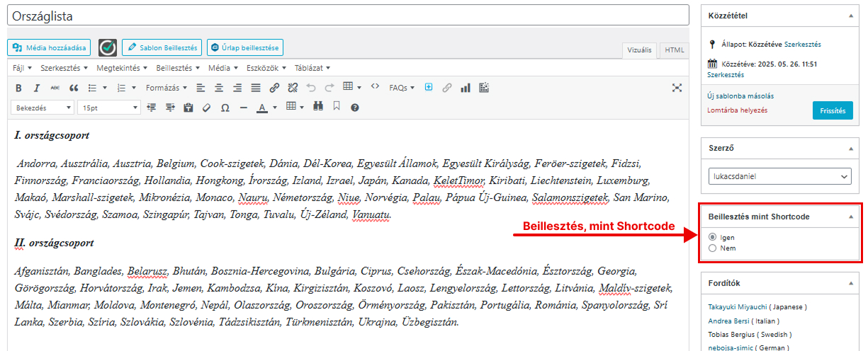Center align text
Screen dimensions: 868x351
click(x=220, y=88)
